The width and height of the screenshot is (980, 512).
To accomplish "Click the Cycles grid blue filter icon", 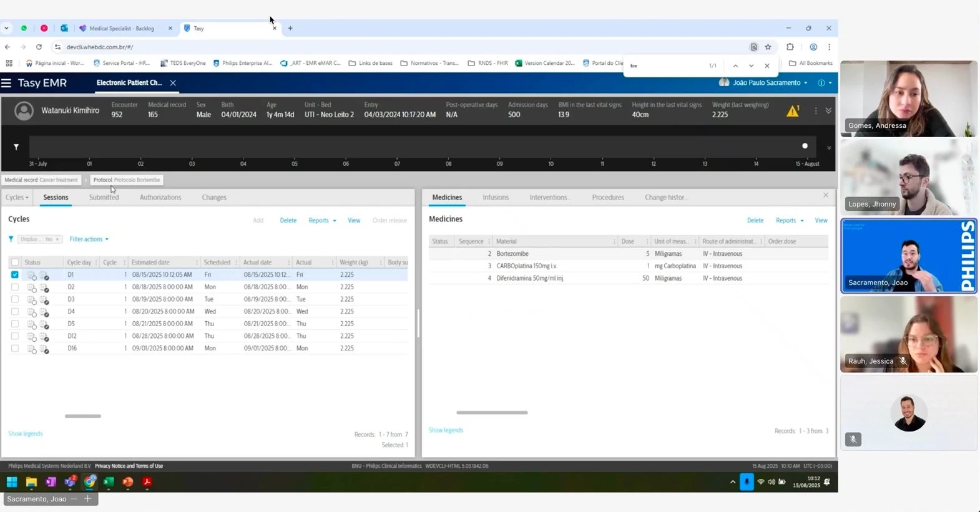I will point(11,239).
